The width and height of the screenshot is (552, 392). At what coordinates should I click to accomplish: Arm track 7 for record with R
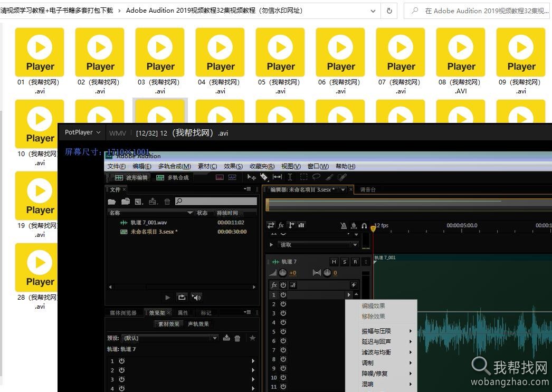point(355,262)
